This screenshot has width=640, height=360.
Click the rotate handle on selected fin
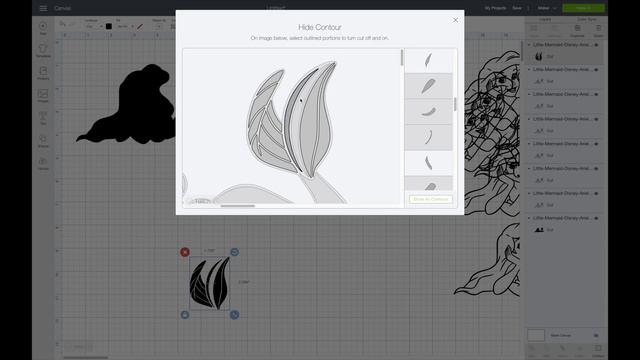coord(234,252)
